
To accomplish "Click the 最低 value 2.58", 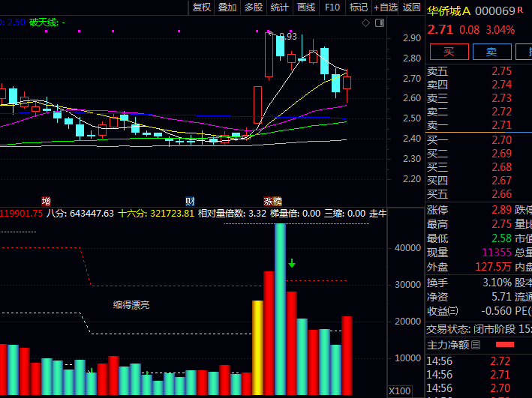I will click(501, 238).
